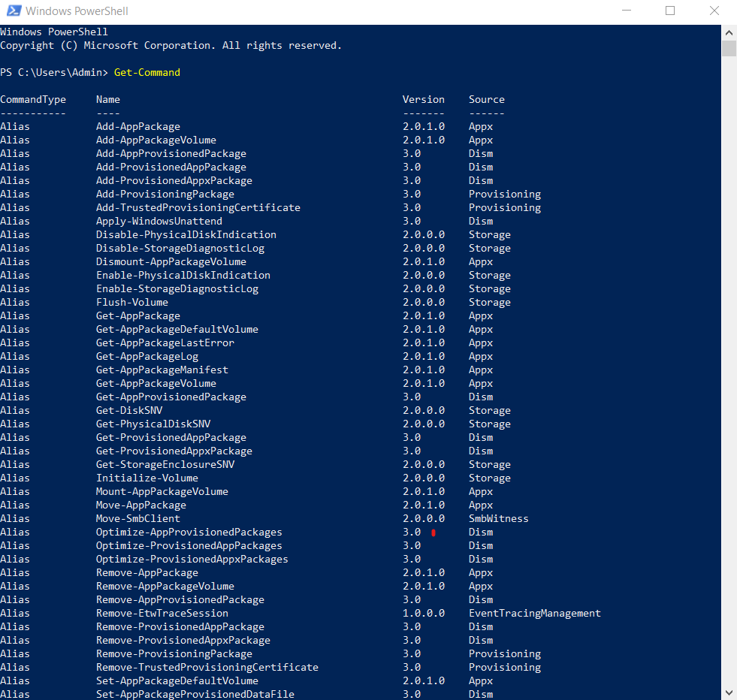
Task: Click the CommandType column header text
Action: coord(33,99)
